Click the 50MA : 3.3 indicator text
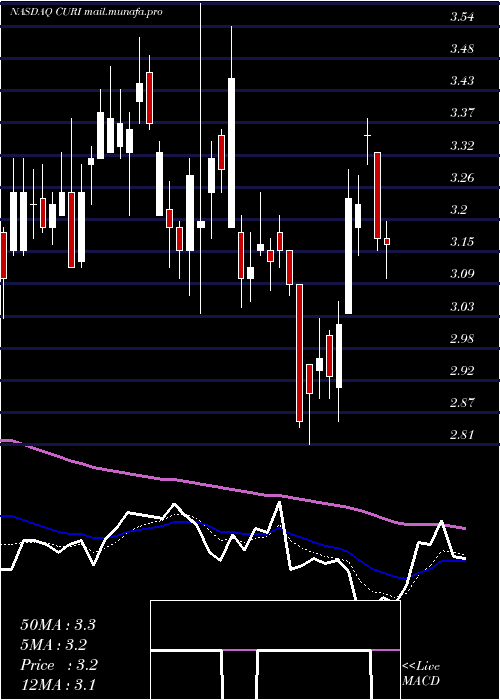The image size is (500, 700). coord(58,625)
